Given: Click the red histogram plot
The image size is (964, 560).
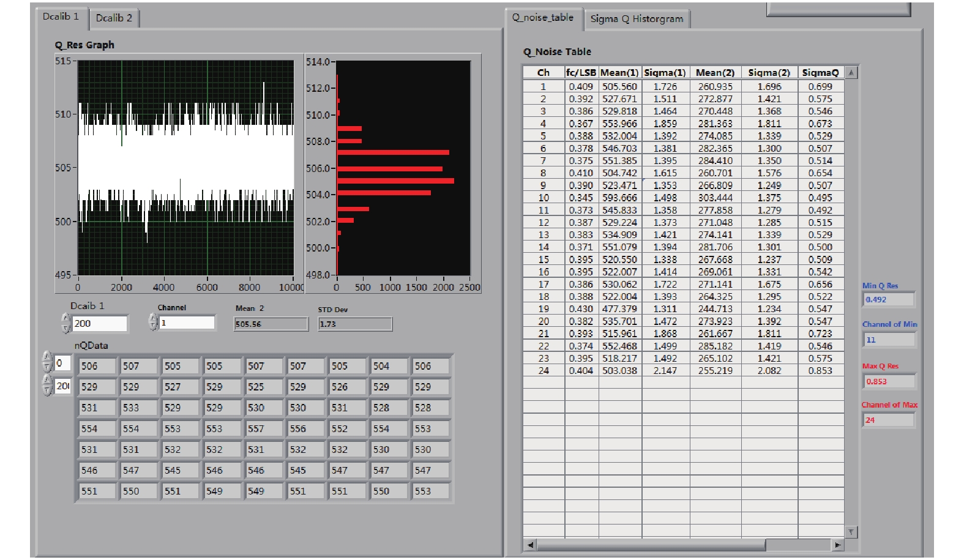Looking at the screenshot, I should (x=403, y=168).
